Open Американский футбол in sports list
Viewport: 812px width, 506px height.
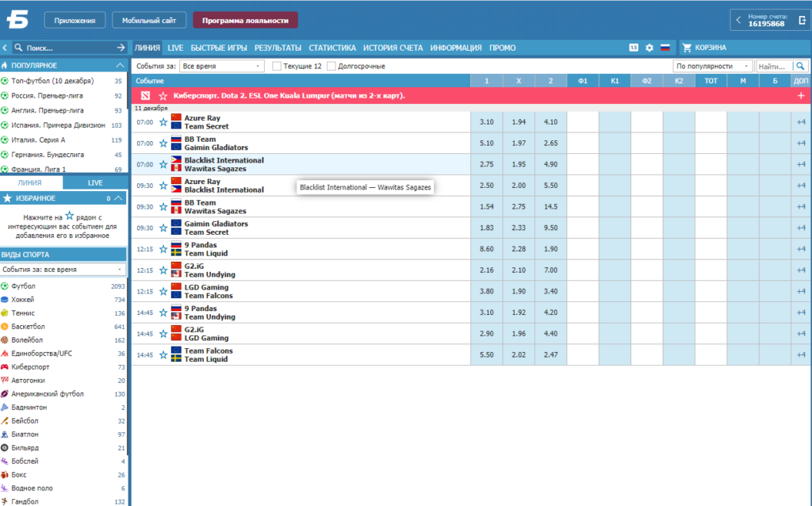click(x=48, y=393)
